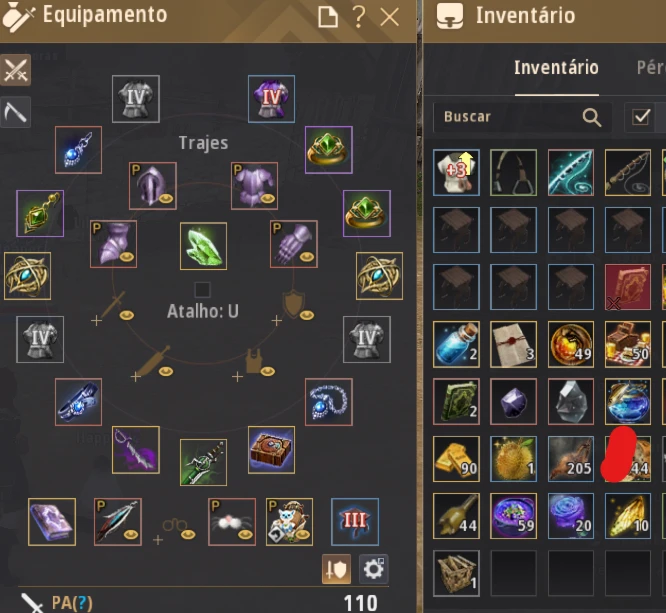Click the document icon in Equipamento header
Viewport: 666px width, 613px height.
coord(328,17)
